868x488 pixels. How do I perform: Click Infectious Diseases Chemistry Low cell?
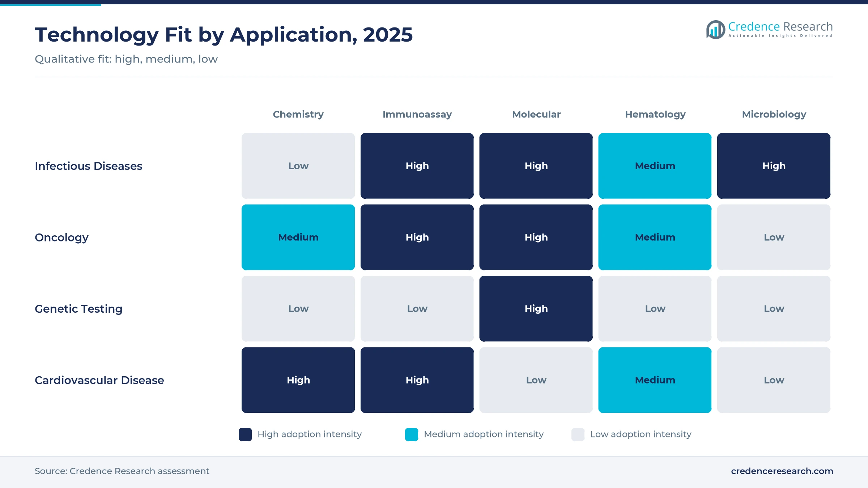pyautogui.click(x=298, y=166)
